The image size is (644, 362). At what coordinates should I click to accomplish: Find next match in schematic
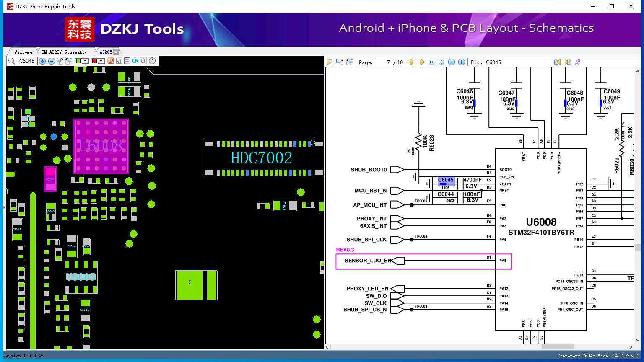pyautogui.click(x=568, y=62)
